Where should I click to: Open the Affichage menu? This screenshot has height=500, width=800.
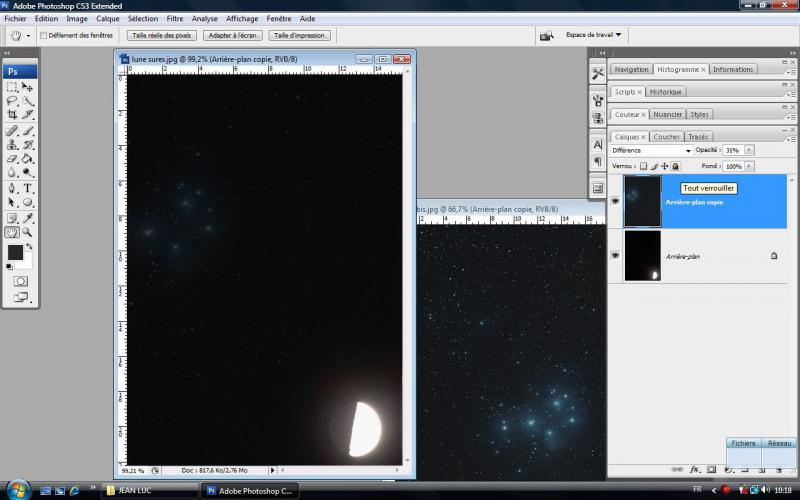tap(242, 19)
